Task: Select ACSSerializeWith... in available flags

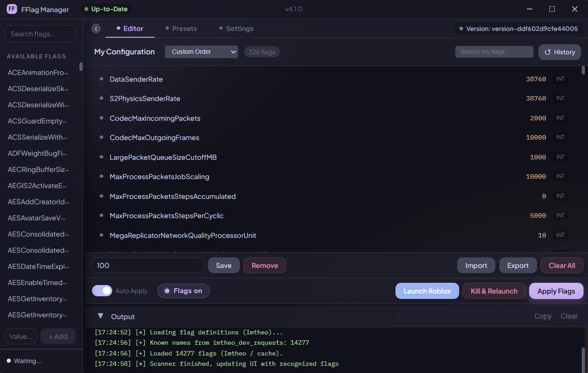Action: pyautogui.click(x=38, y=137)
